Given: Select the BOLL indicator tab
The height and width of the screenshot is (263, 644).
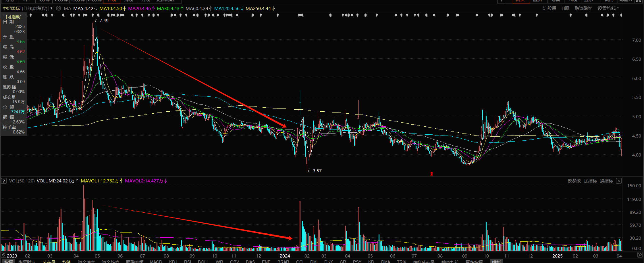Looking at the screenshot, I should [x=203, y=261].
